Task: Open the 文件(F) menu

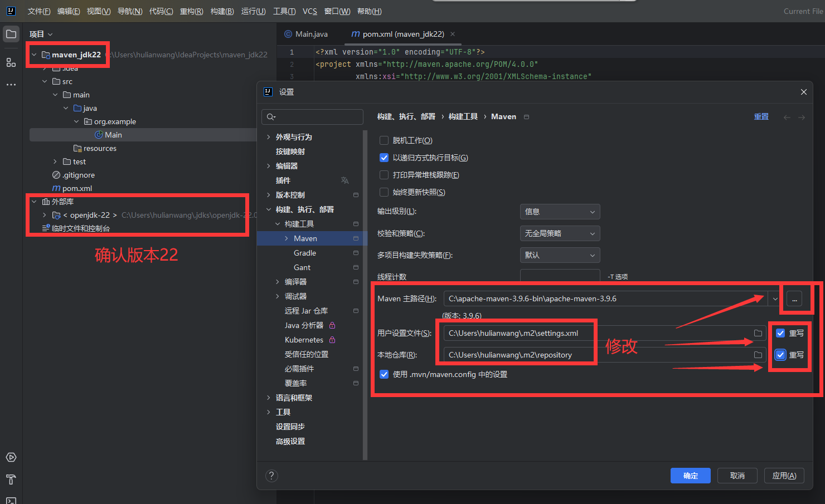Action: click(x=39, y=11)
